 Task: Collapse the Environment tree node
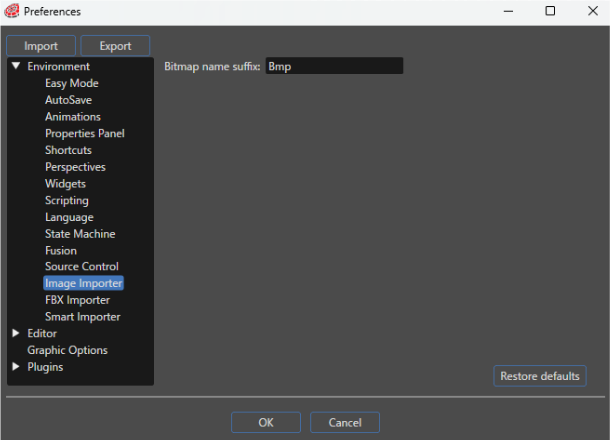coord(16,66)
